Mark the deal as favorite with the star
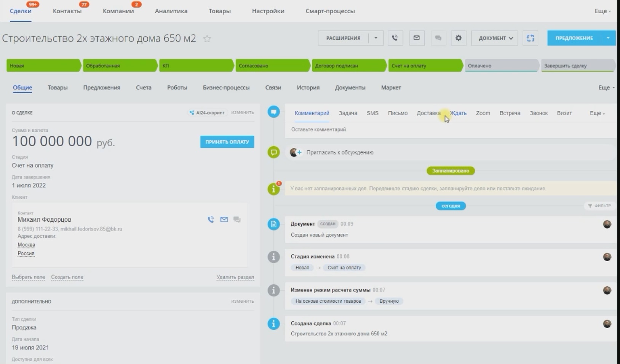 [x=207, y=39]
